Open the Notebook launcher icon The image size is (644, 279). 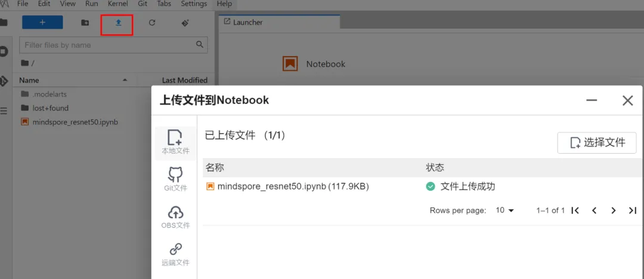[x=290, y=64]
